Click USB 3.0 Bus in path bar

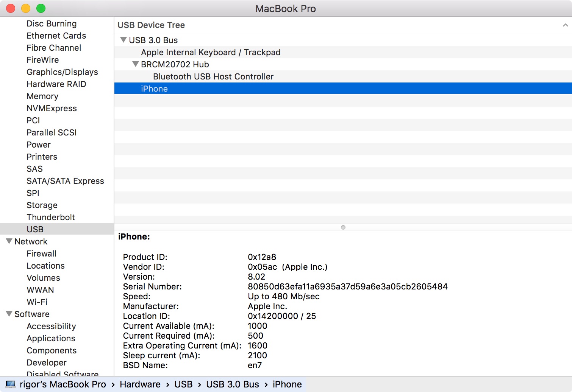pos(233,384)
